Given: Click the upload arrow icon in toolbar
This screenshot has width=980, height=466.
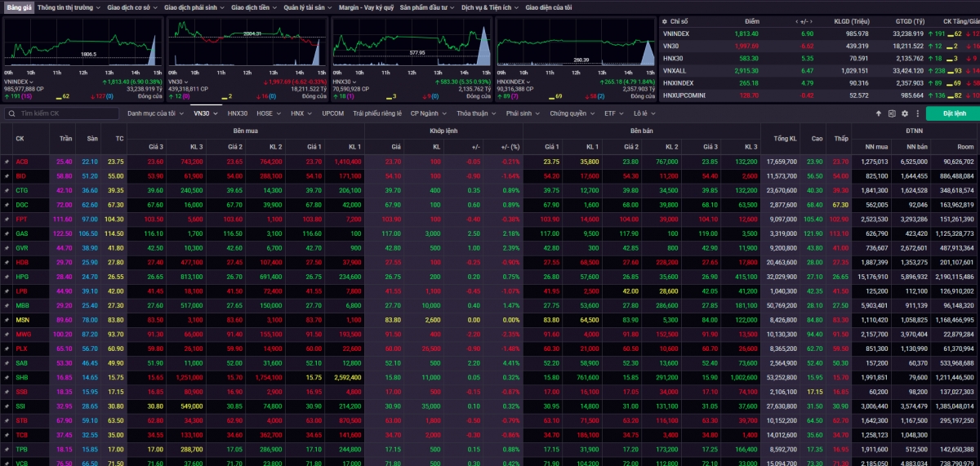Looking at the screenshot, I should click(879, 113).
